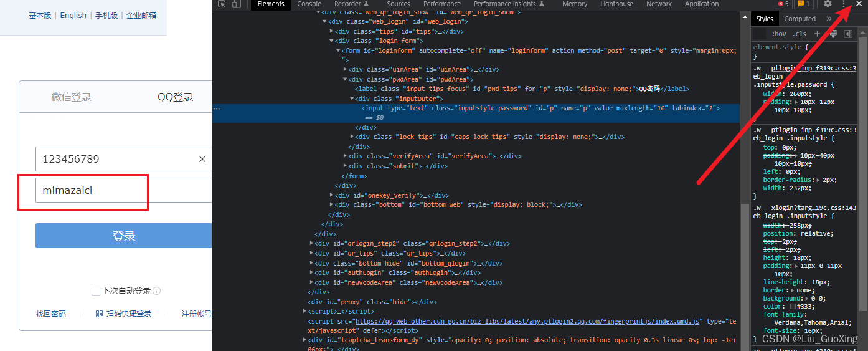Viewport: 868px width, 351px height.
Task: Open the Performance insights tab
Action: [509, 4]
